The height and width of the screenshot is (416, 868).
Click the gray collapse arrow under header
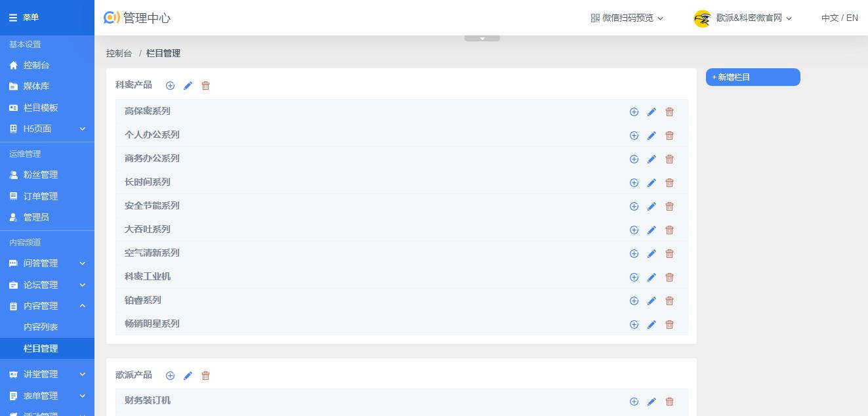click(482, 39)
